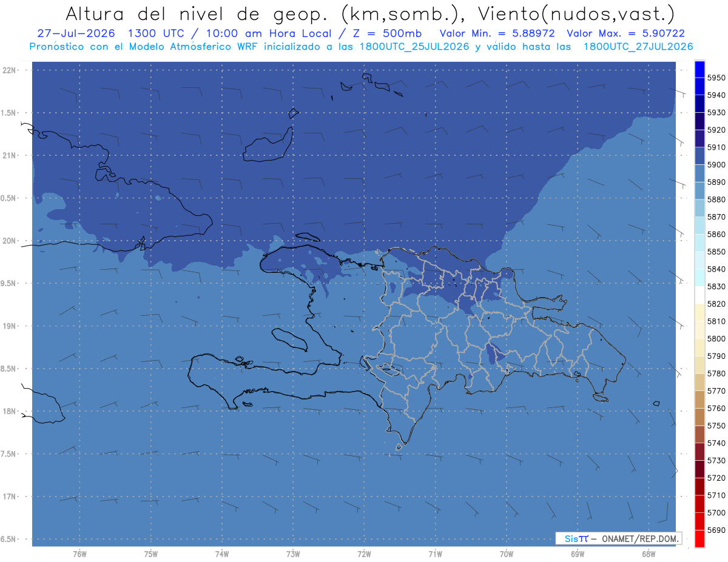Click the '18N' latitude label
Image resolution: width=728 pixels, height=562 pixels.
(10, 411)
